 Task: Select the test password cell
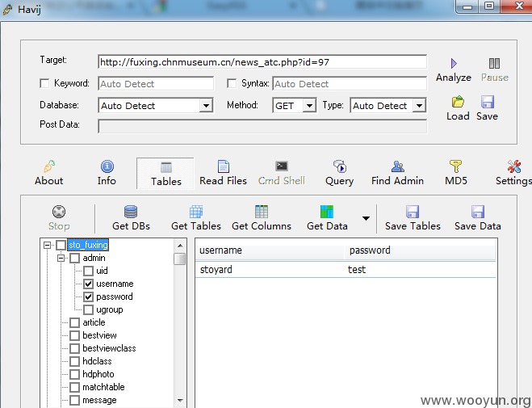point(357,270)
